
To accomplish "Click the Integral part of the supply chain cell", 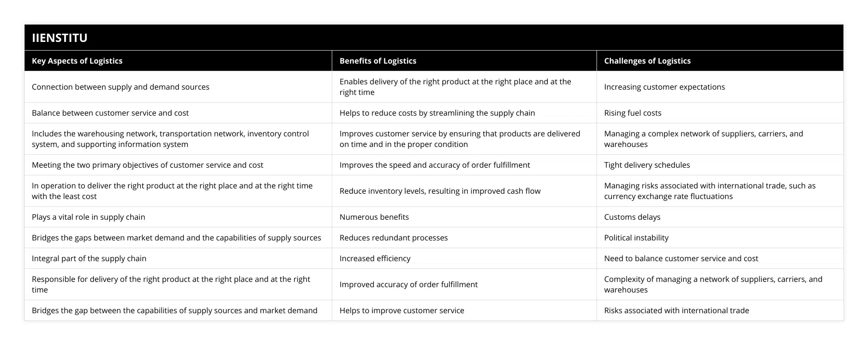I will (x=89, y=258).
